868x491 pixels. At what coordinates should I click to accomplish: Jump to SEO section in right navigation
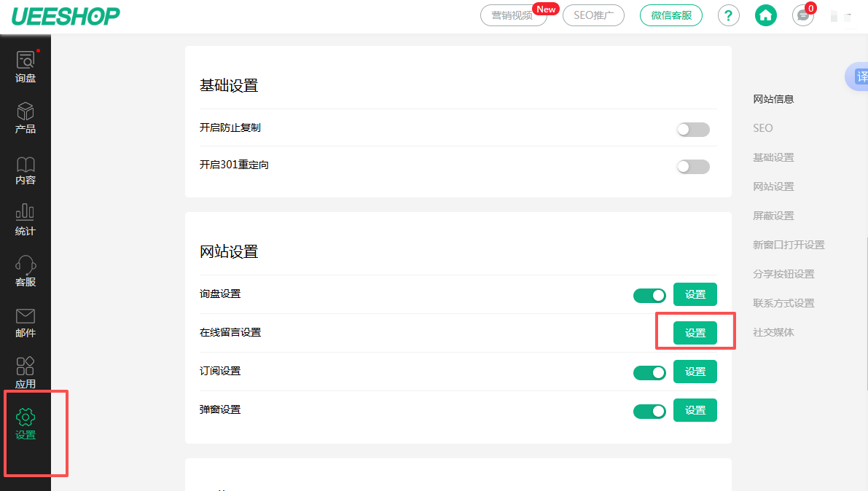tap(762, 128)
